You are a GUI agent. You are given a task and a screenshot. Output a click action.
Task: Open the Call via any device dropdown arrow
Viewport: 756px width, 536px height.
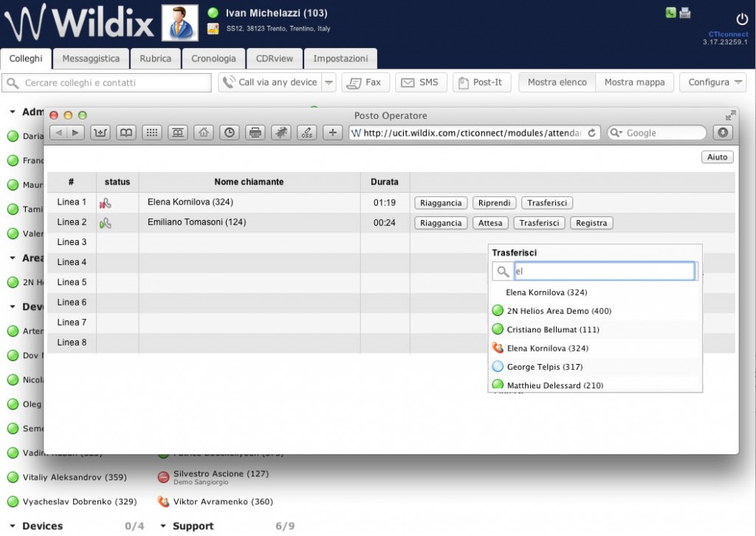[329, 83]
